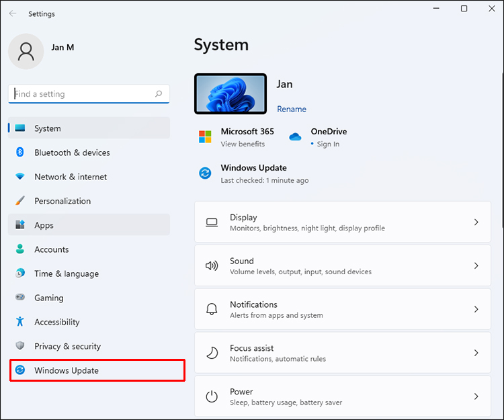The image size is (504, 420).
Task: Click 'Sleep, battery usage, battery saver' text
Action: click(x=286, y=403)
